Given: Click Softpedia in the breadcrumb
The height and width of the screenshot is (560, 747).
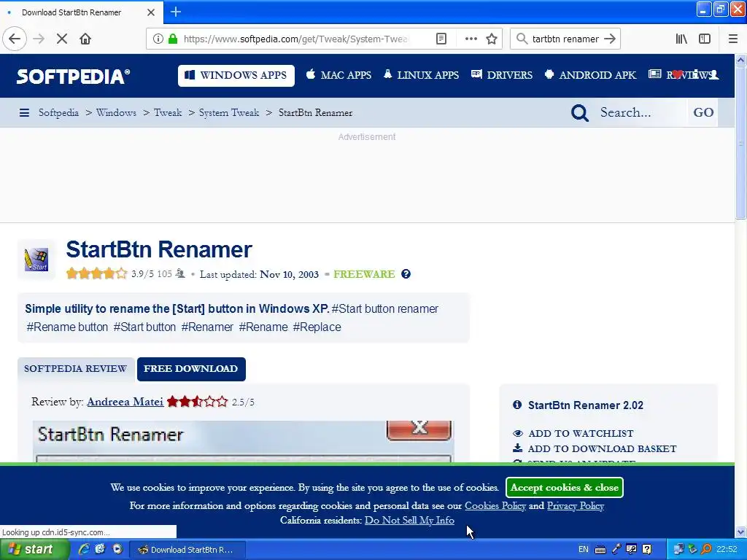Looking at the screenshot, I should 58,113.
